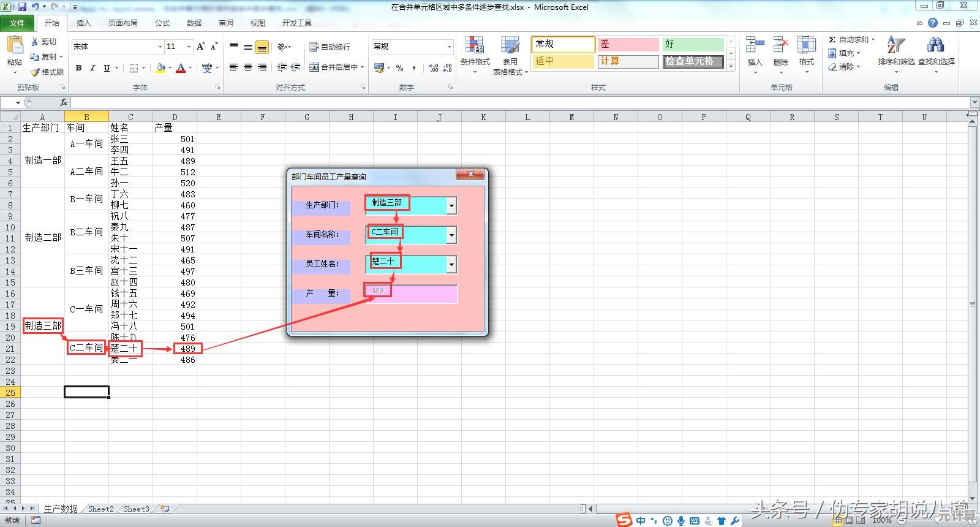The width and height of the screenshot is (980, 527).
Task: Toggle Italic formatting
Action: click(92, 68)
